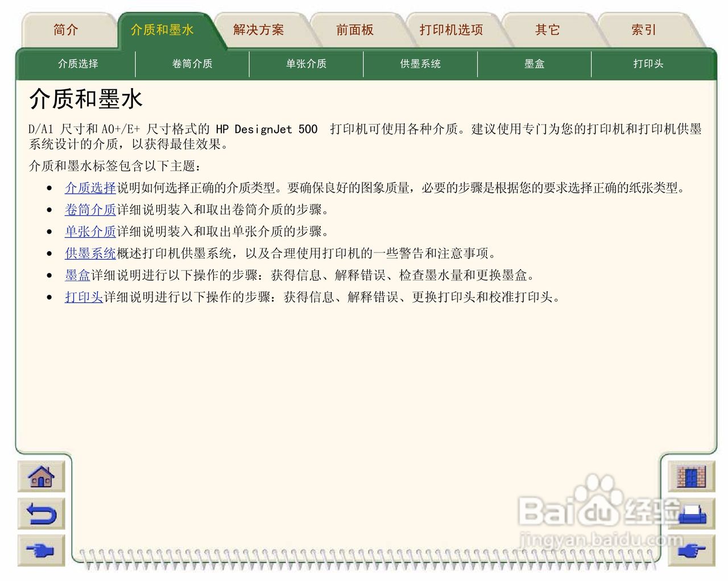Select 墨盒 in the green submenu bar

[534, 64]
